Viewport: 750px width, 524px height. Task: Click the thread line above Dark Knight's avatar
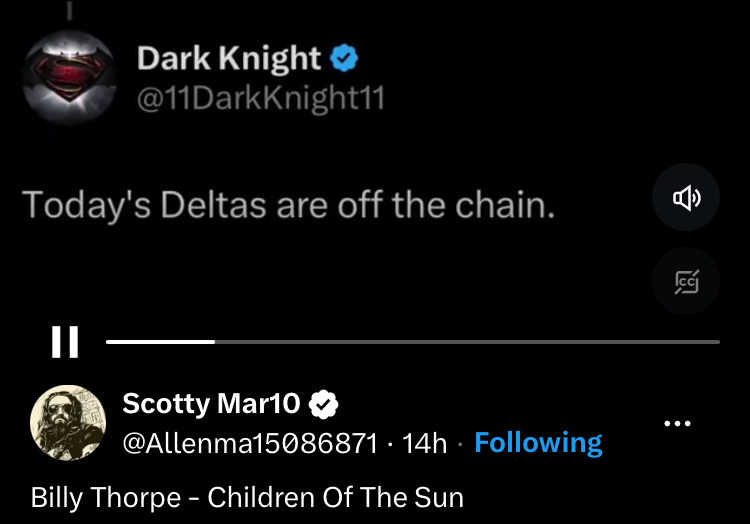tap(69, 8)
